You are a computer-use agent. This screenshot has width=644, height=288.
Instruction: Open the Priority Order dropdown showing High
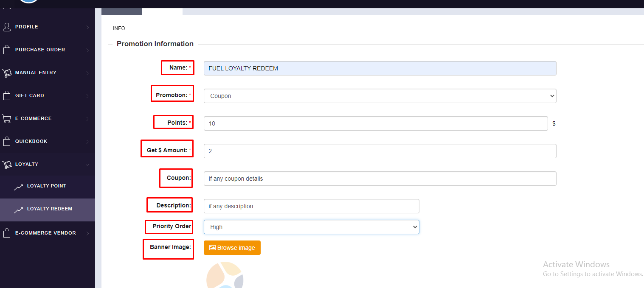pyautogui.click(x=311, y=227)
